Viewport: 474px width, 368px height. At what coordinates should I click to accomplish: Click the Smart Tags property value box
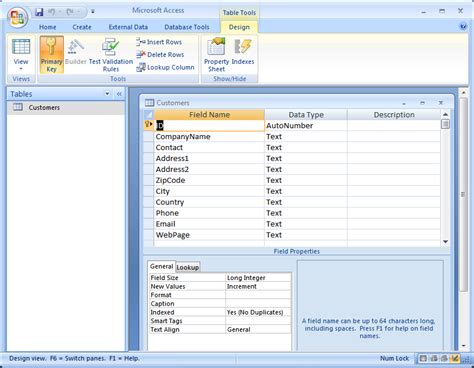[258, 321]
